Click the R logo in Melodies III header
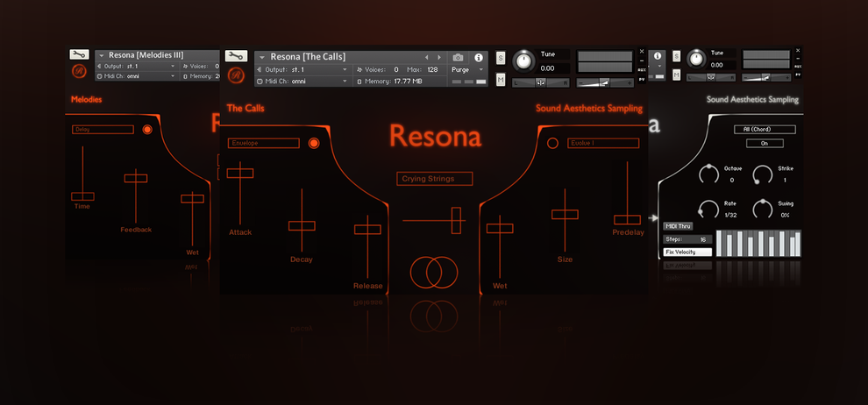Screen dimensions: 868x405 (x=79, y=71)
